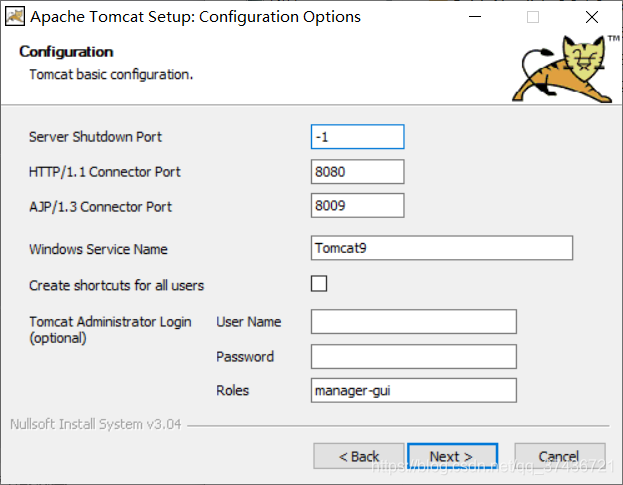Click the HTTP/1.1 Connector Port label
Image resolution: width=623 pixels, height=485 pixels.
tap(105, 172)
